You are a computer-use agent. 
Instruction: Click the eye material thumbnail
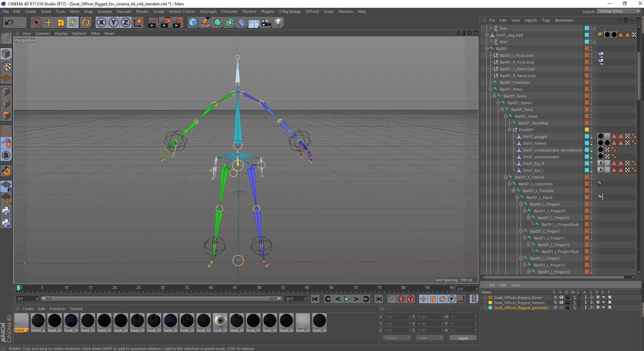coord(220,320)
